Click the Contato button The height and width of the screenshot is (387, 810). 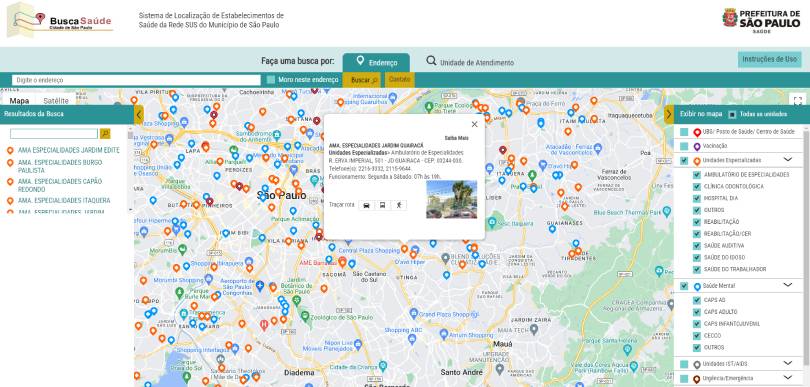[399, 80]
